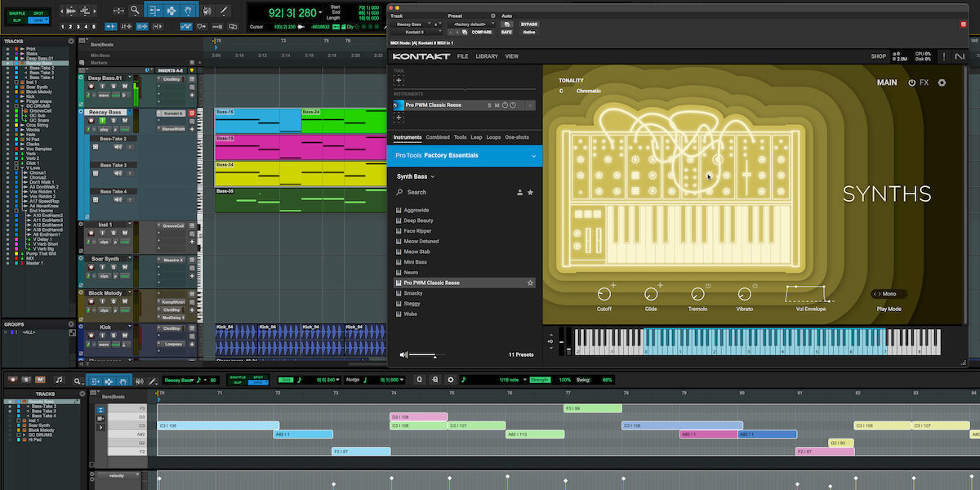Open Kontakt's LIBRARY menu
This screenshot has width=980, height=490.
tap(487, 56)
